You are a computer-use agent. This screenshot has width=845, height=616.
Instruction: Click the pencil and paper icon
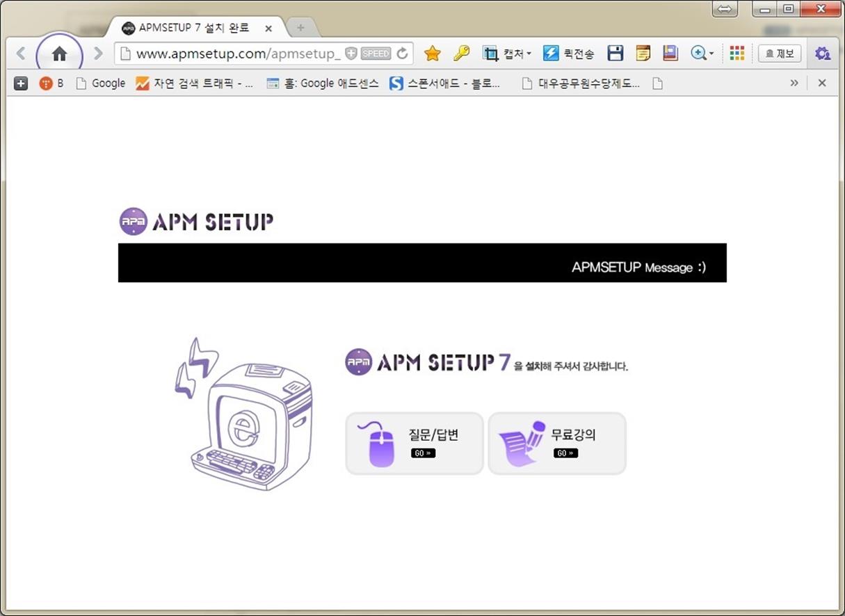(x=522, y=444)
